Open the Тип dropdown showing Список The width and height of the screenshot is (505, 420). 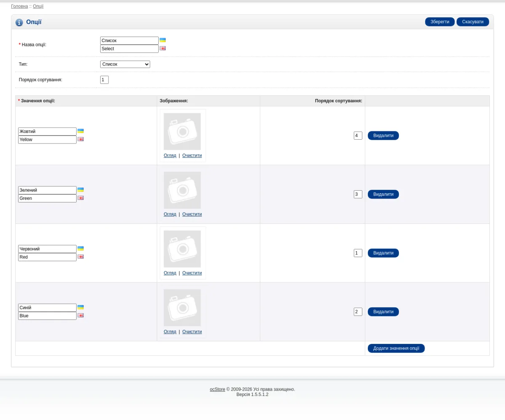125,64
